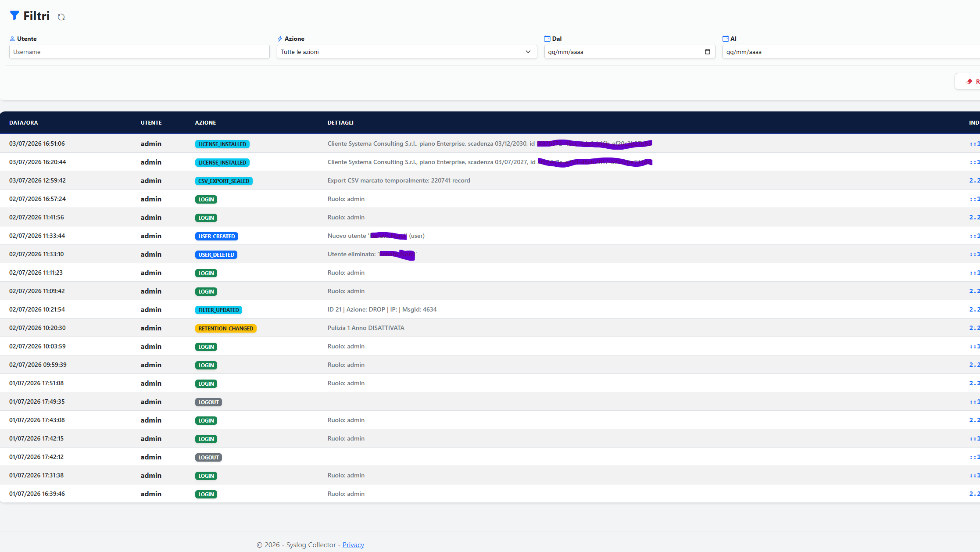Click LOGIN badge at 02/07/2026 11:09:42
980x552 pixels.
coord(206,291)
